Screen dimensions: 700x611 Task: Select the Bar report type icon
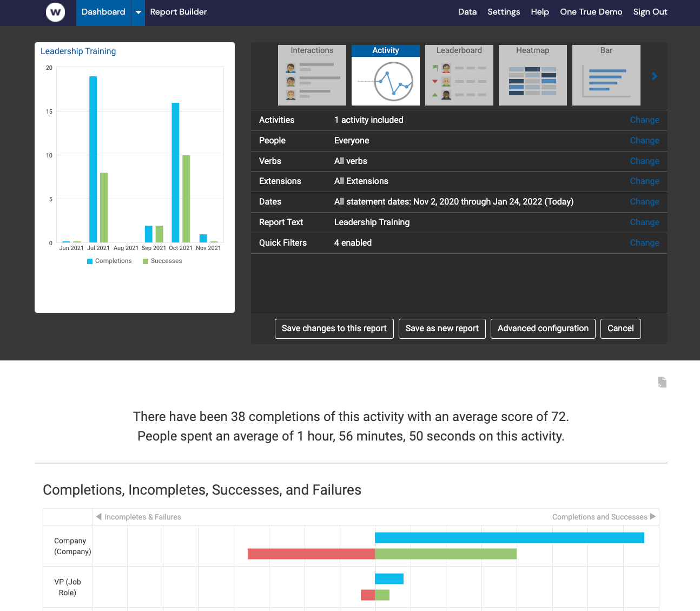pos(606,75)
